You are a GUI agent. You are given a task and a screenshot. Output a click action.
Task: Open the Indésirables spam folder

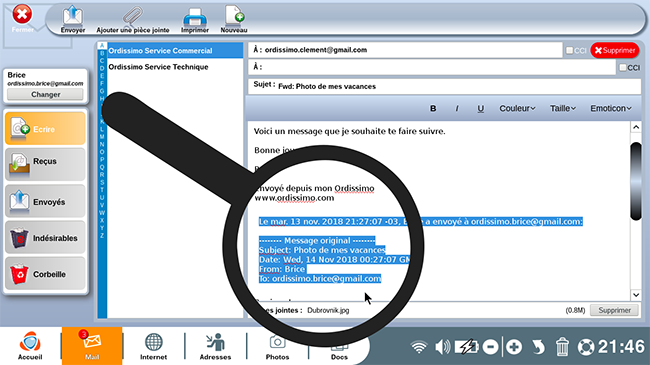click(x=45, y=238)
